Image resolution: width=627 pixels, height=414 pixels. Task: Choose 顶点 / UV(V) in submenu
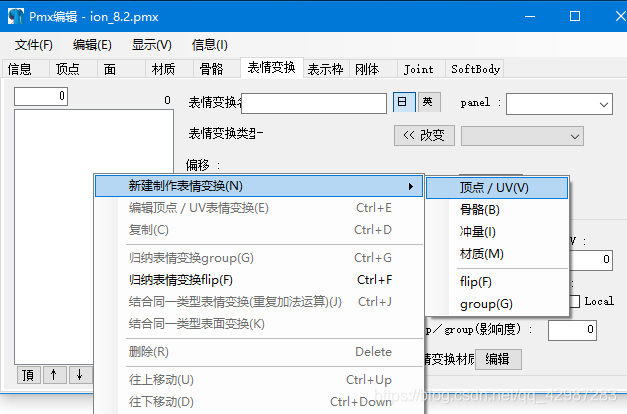[497, 188]
